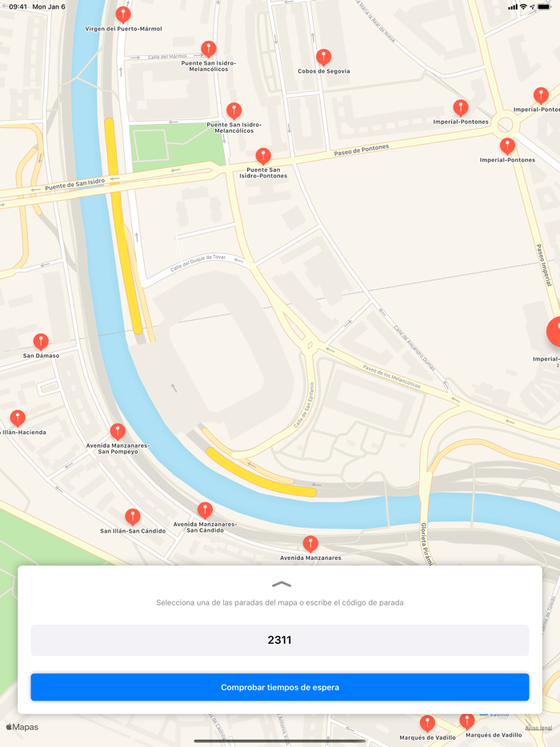Tap the Cobos de Segovia stop pin

point(324,58)
